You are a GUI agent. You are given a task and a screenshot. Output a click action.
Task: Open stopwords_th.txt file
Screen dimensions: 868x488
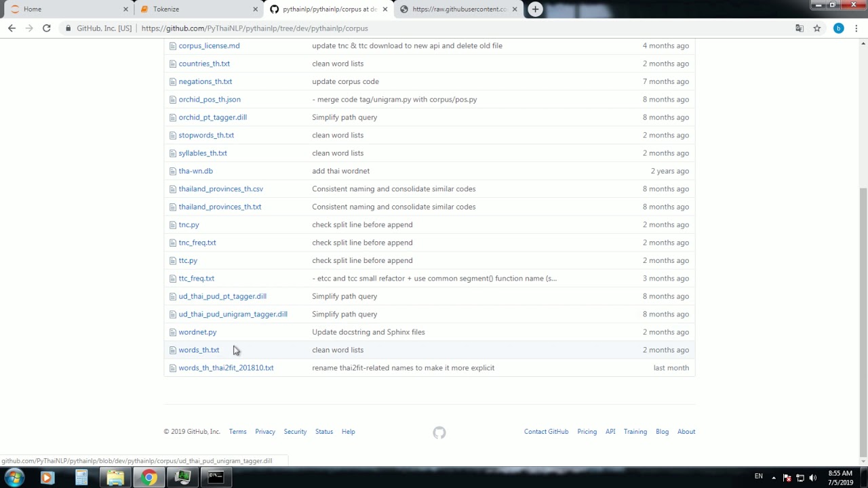click(x=206, y=135)
